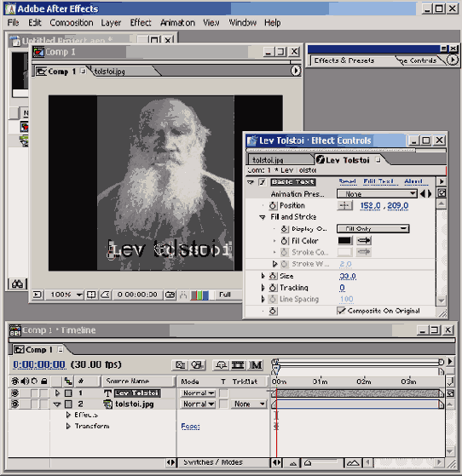Open the File menu
The image size is (462, 476).
tap(13, 23)
